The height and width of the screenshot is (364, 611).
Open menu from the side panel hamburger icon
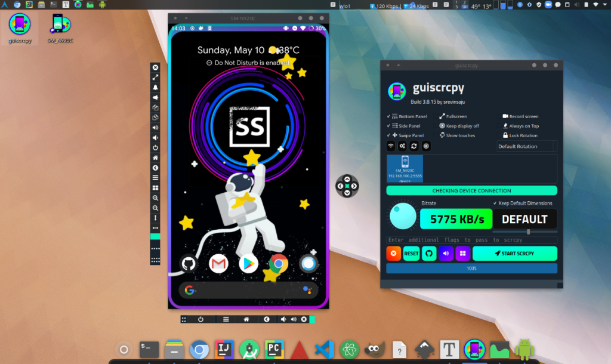[155, 178]
